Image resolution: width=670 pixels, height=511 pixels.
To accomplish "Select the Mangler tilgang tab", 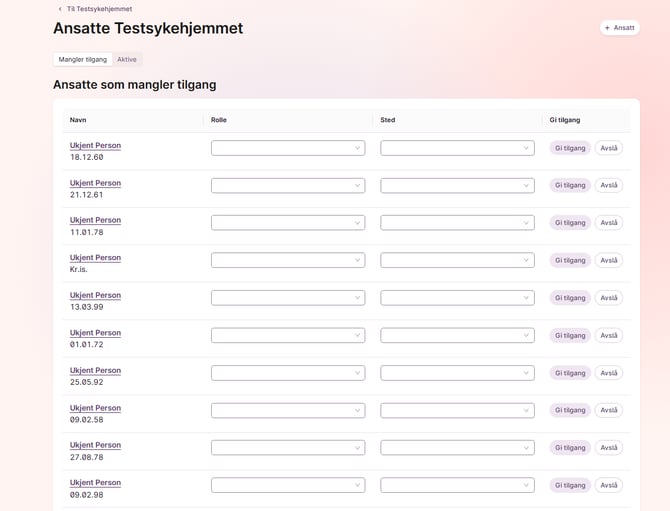I will [83, 59].
